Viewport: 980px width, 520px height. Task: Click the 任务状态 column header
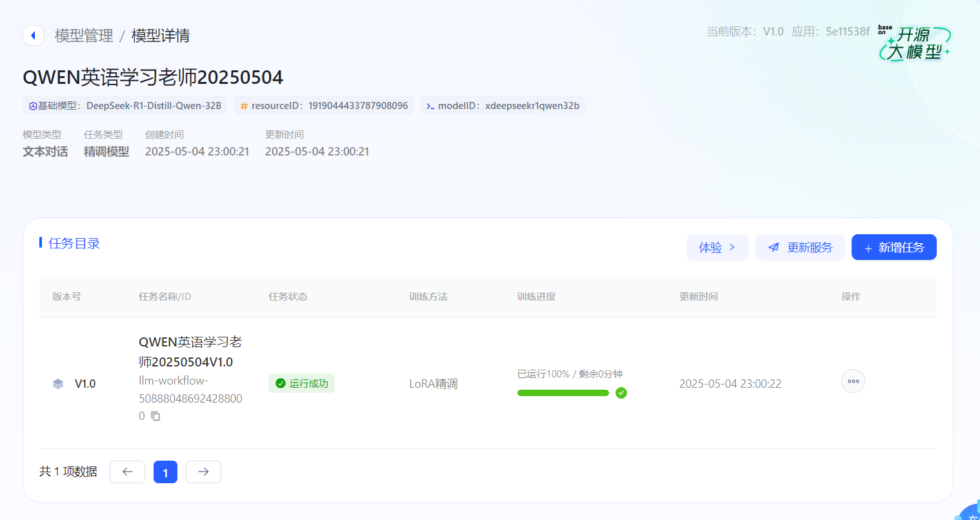click(x=288, y=297)
